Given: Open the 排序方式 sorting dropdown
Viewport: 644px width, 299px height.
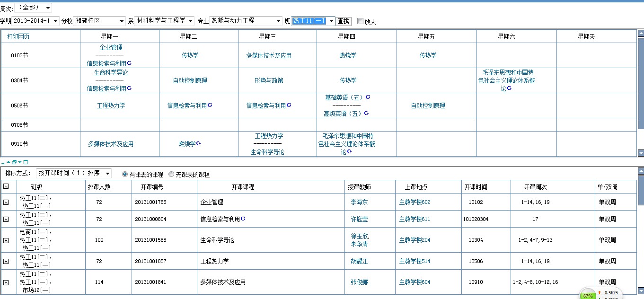Looking at the screenshot, I should [74, 173].
